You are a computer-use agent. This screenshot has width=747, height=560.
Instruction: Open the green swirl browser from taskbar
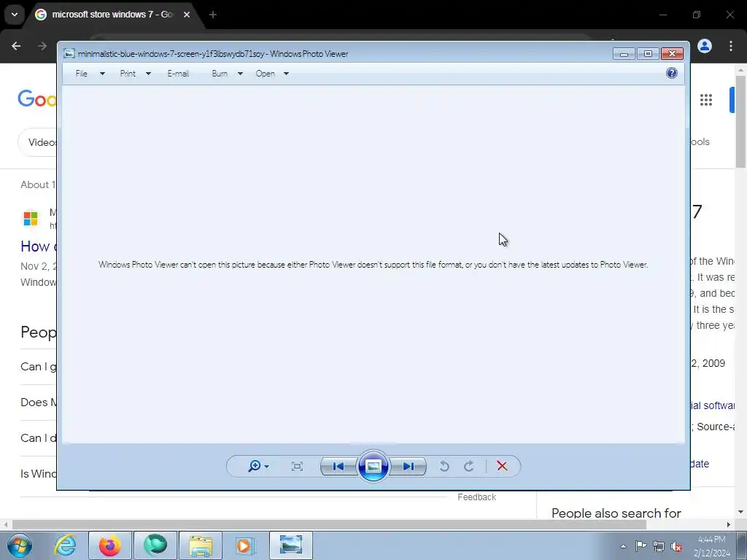(x=155, y=545)
